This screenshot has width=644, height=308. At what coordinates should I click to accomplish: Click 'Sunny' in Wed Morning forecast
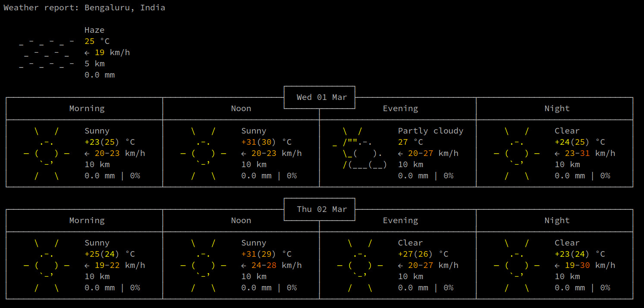97,131
